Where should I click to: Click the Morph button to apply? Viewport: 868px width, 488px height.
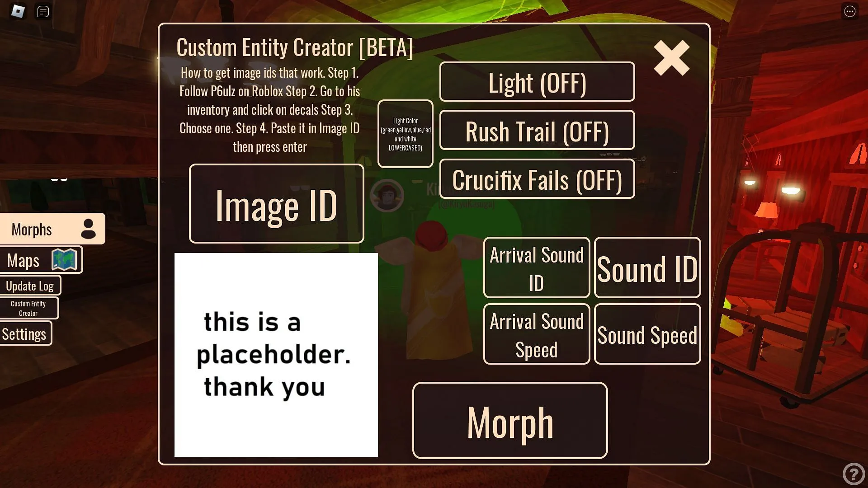(x=509, y=421)
